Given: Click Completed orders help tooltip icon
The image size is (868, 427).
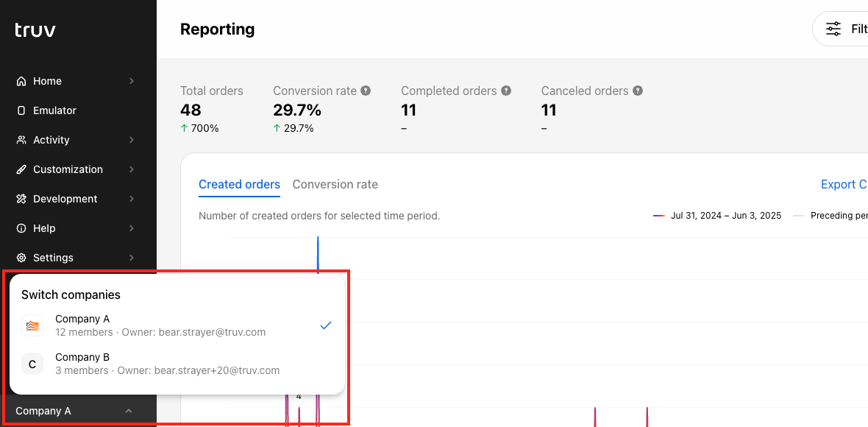Looking at the screenshot, I should click(506, 91).
